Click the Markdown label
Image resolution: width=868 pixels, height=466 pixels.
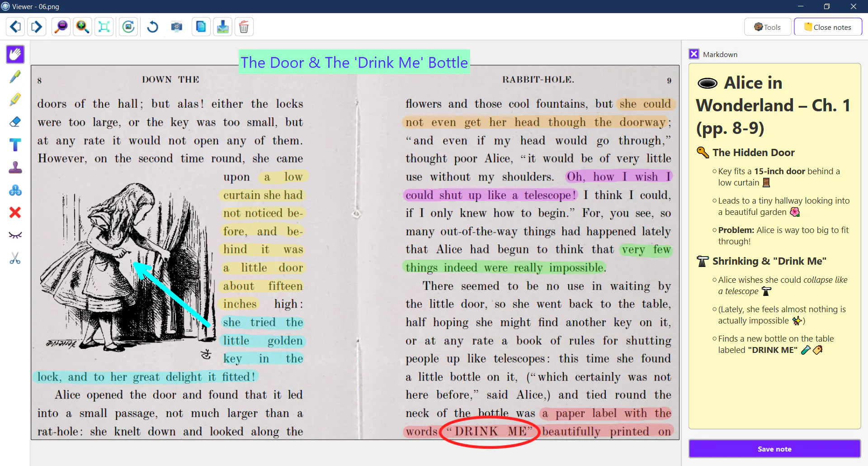720,55
